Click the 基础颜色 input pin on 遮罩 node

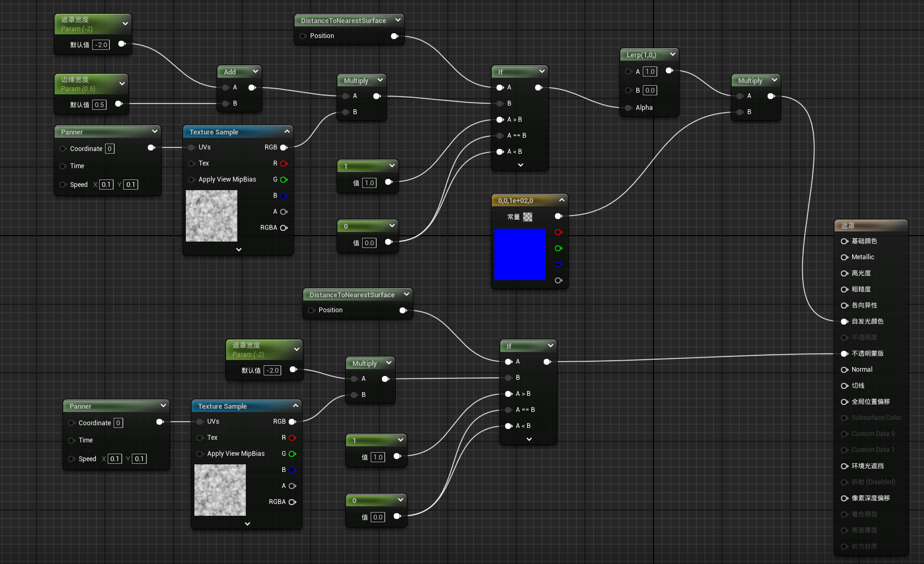coord(845,241)
